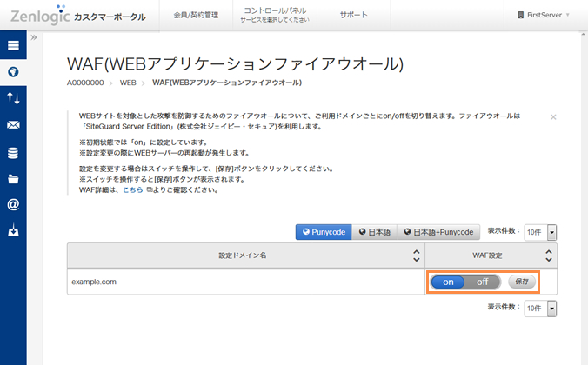
Task: Open the サポート menu
Action: click(354, 15)
